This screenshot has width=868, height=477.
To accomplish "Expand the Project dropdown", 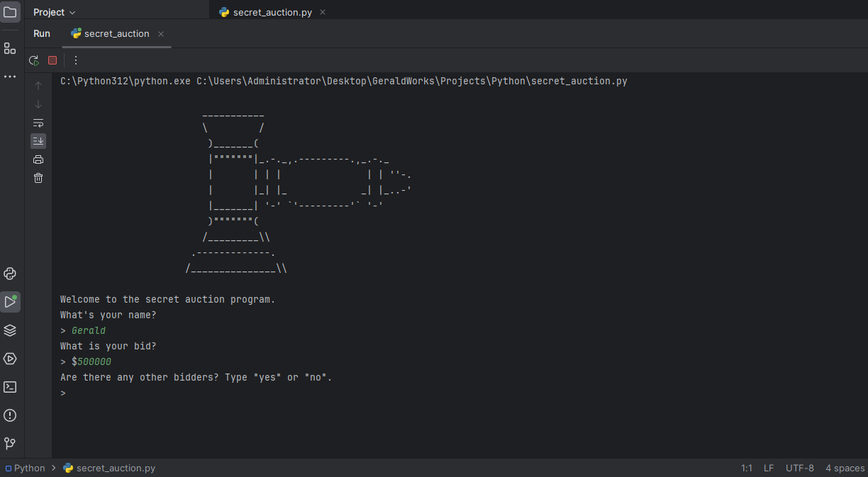I will point(54,12).
